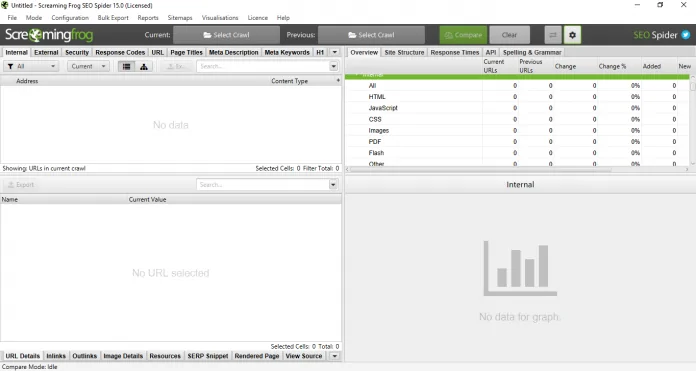Open the Reports menu
Image resolution: width=696 pixels, height=371 pixels.
tap(148, 18)
